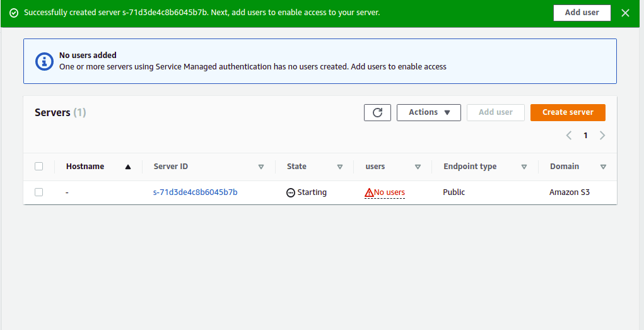The width and height of the screenshot is (644, 330).
Task: Click the Starting status icon in State column
Action: click(x=290, y=192)
